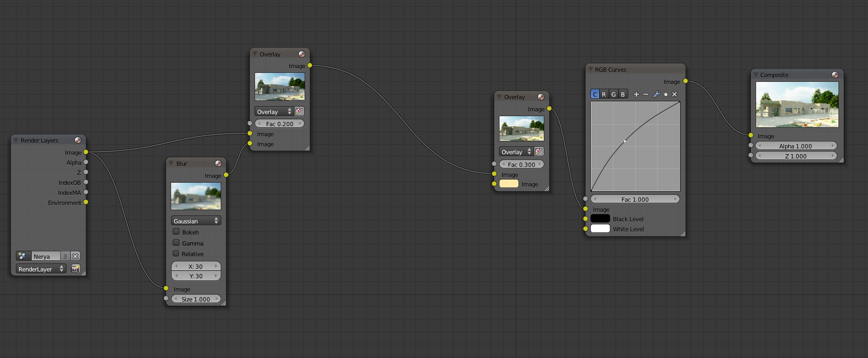Viewport: 868px width, 358px height.
Task: Click the Fac 0.300 Overlay node's Fac field
Action: click(x=522, y=164)
